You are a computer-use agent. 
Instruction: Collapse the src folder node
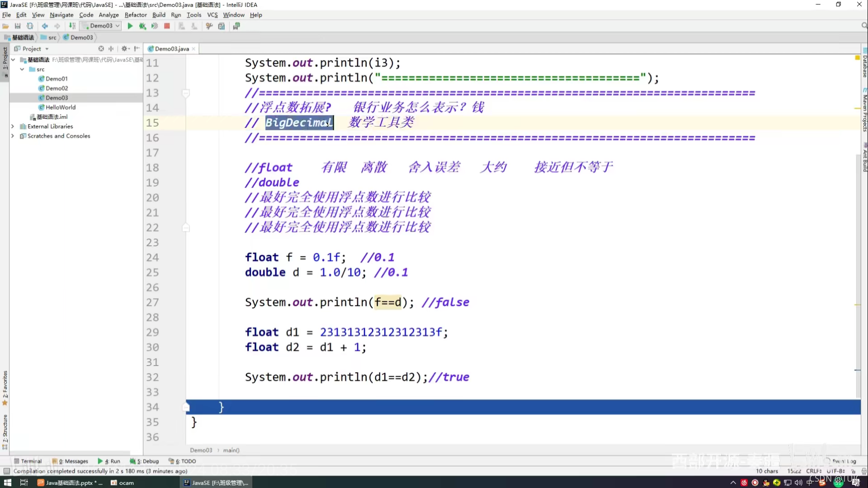pos(22,69)
